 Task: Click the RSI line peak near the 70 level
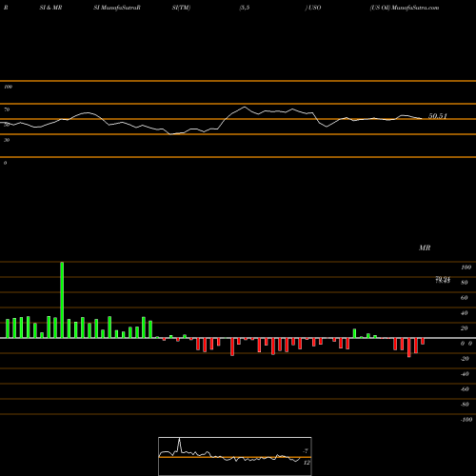pos(245,107)
